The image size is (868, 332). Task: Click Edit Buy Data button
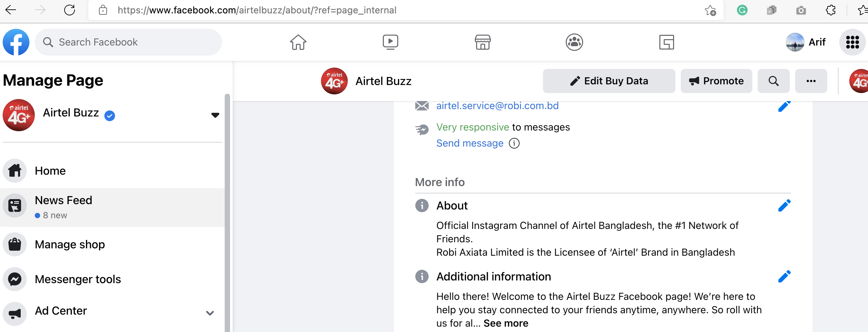(x=609, y=81)
